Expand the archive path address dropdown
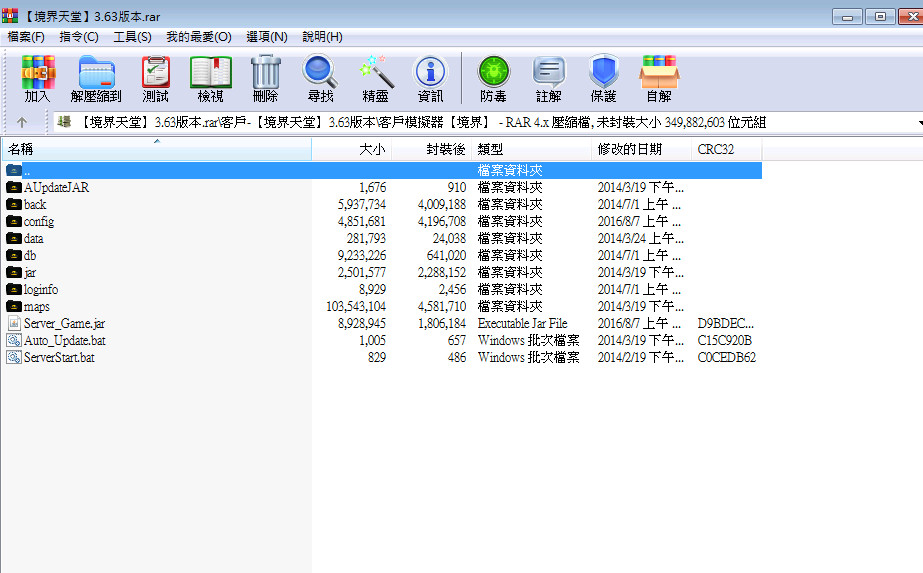This screenshot has height=573, width=923. pyautogui.click(x=919, y=122)
